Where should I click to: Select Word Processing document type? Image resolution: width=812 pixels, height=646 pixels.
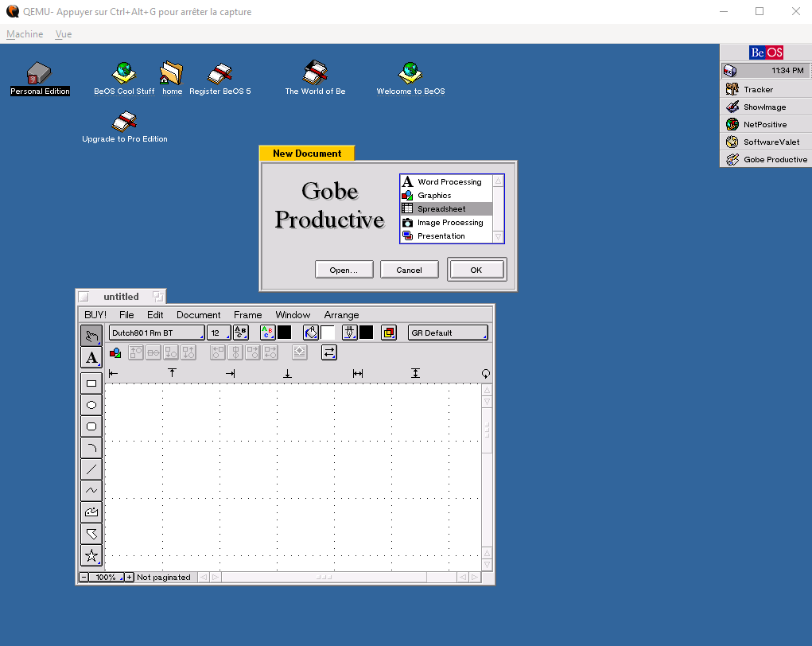pyautogui.click(x=446, y=182)
